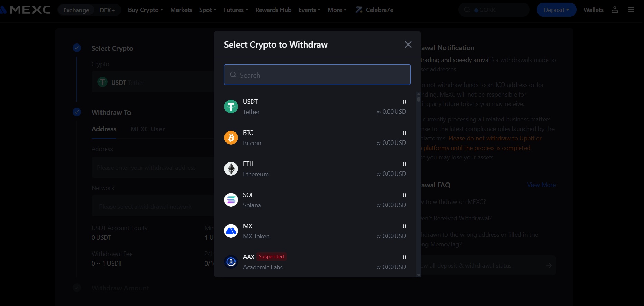Click the Bitcoin coin icon

231,137
